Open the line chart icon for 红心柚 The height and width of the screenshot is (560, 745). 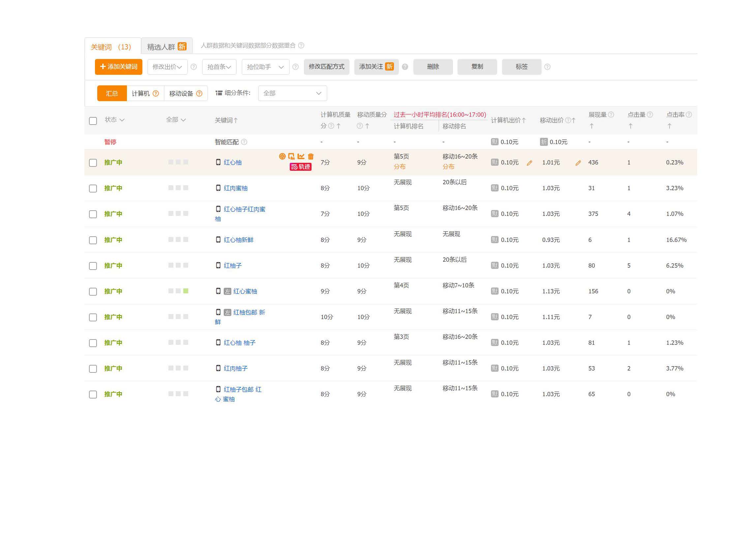(x=301, y=156)
